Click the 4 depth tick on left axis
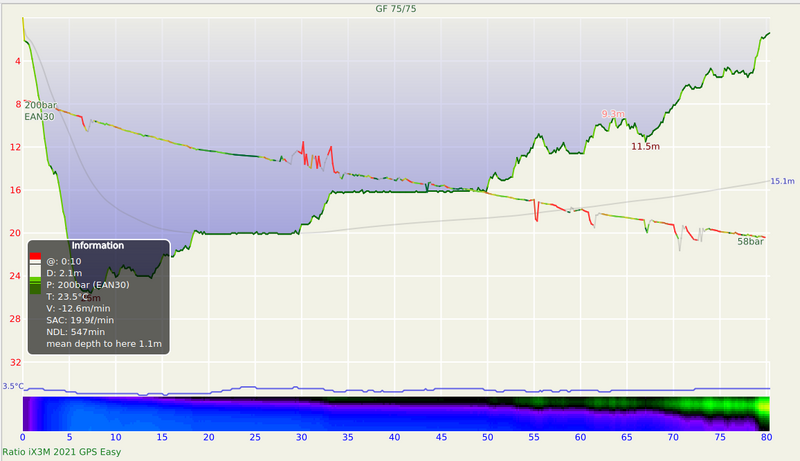 [x=18, y=61]
